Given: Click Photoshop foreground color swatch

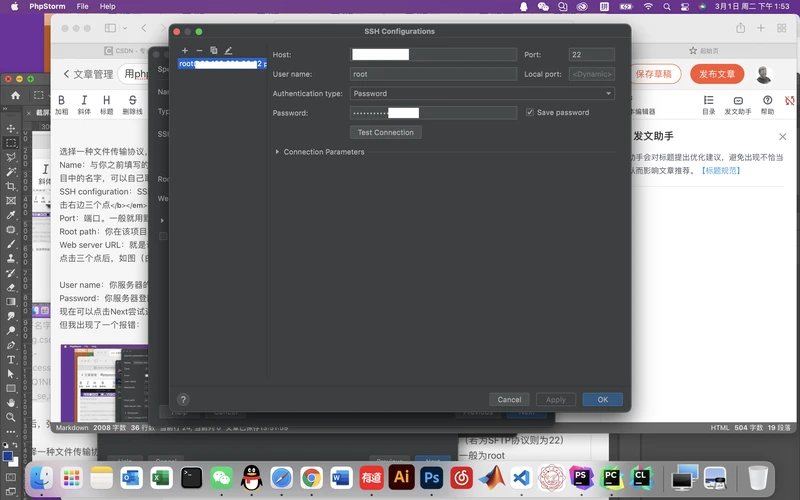Looking at the screenshot, I should (8, 456).
